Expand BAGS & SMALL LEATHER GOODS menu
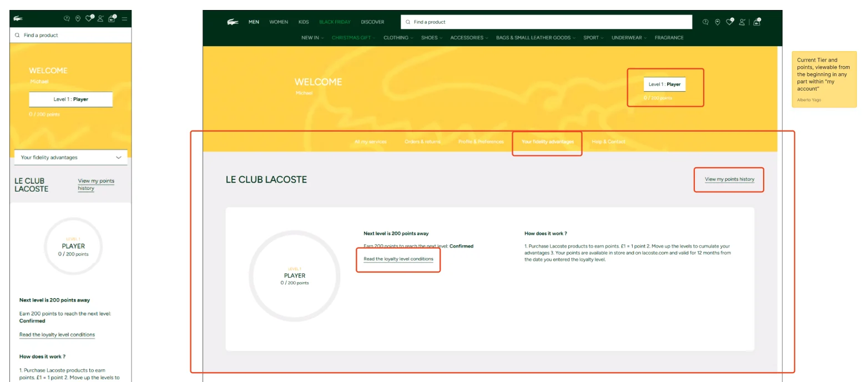 (536, 38)
